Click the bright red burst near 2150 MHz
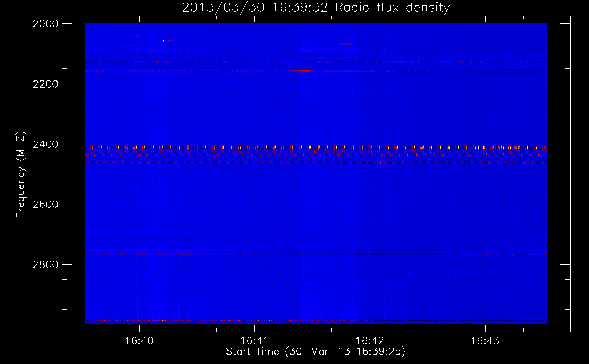 click(303, 71)
